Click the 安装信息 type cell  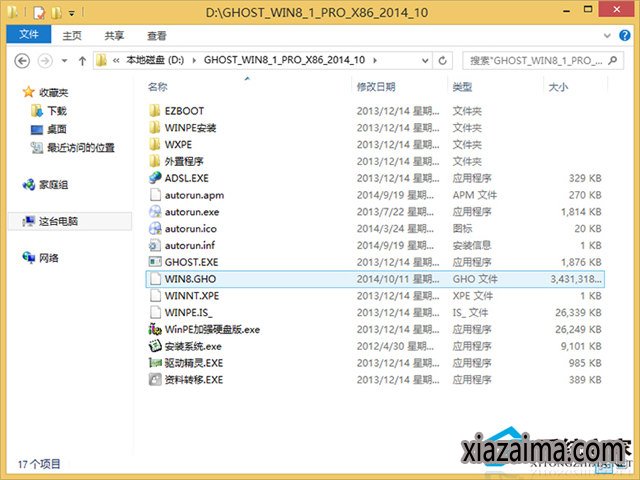click(471, 245)
